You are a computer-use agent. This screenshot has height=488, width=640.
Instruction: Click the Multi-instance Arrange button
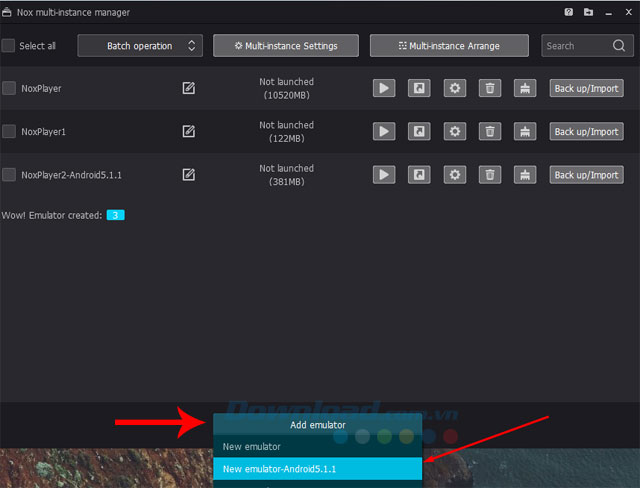click(447, 46)
